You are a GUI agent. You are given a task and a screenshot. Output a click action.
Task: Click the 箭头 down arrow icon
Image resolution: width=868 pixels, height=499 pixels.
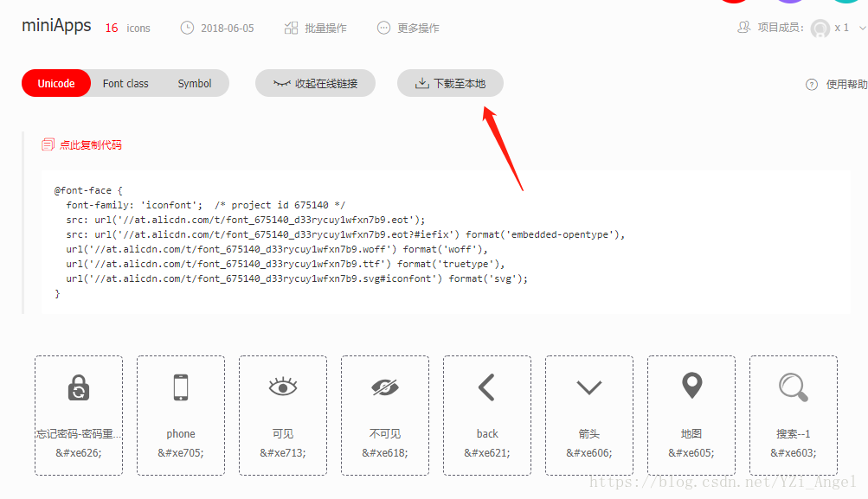tap(589, 387)
